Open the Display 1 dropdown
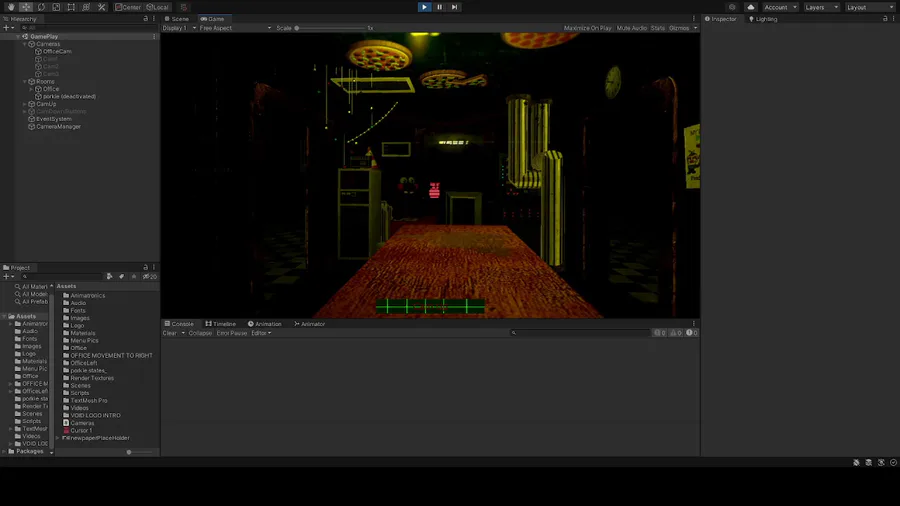900x506 pixels. tap(179, 28)
